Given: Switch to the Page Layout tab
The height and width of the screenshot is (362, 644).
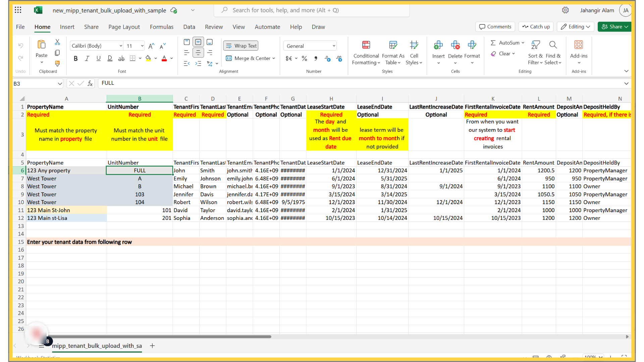Looking at the screenshot, I should tap(124, 27).
